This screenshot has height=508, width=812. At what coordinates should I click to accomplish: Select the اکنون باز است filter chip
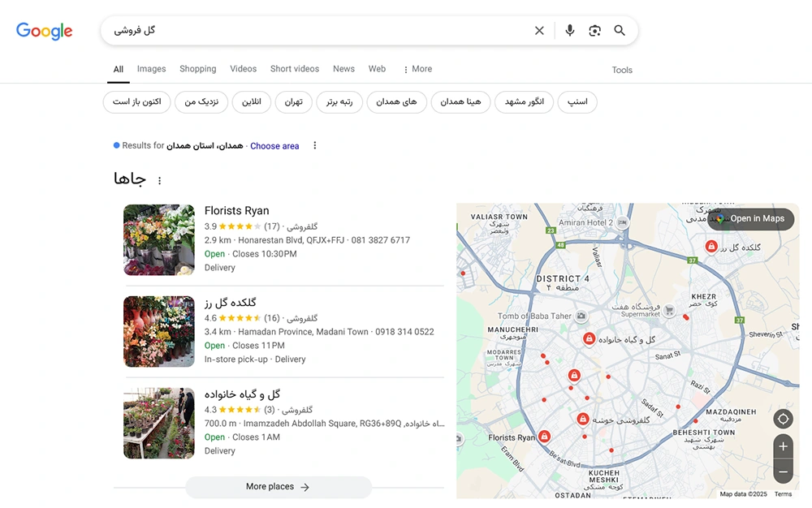click(136, 102)
